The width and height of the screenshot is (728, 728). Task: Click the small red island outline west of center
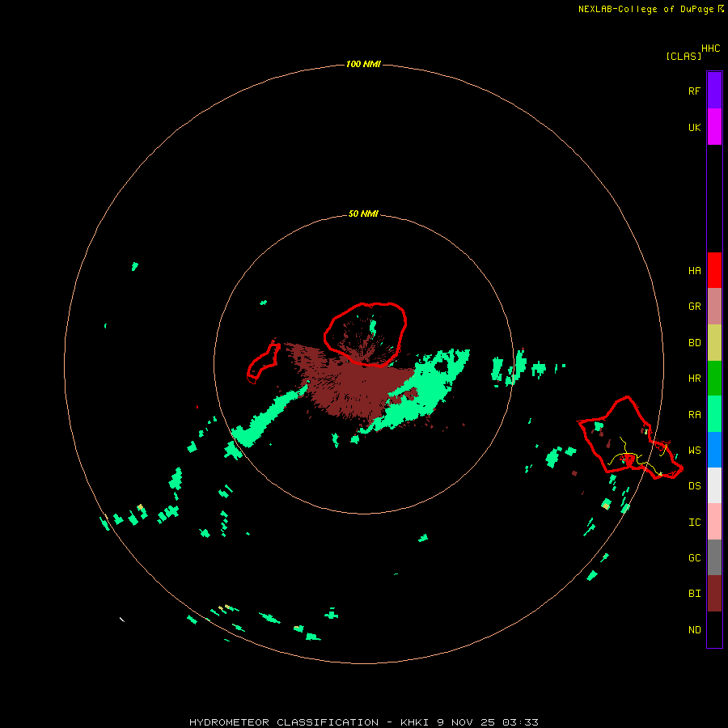click(x=263, y=362)
